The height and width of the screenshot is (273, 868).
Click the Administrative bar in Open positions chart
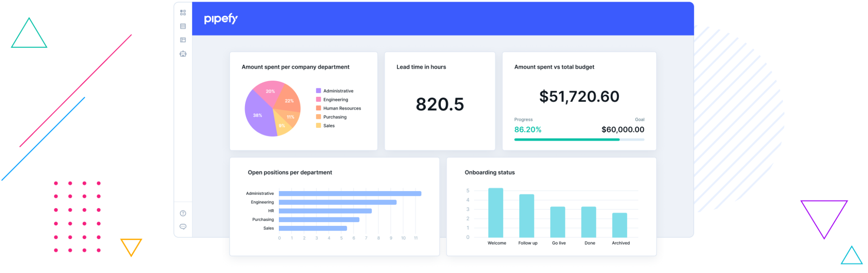[350, 194]
